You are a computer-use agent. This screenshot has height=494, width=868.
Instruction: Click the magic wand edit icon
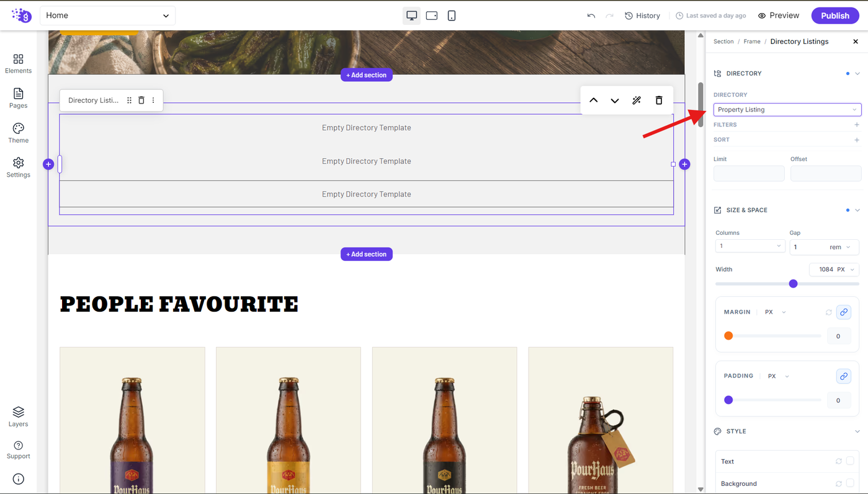click(637, 100)
